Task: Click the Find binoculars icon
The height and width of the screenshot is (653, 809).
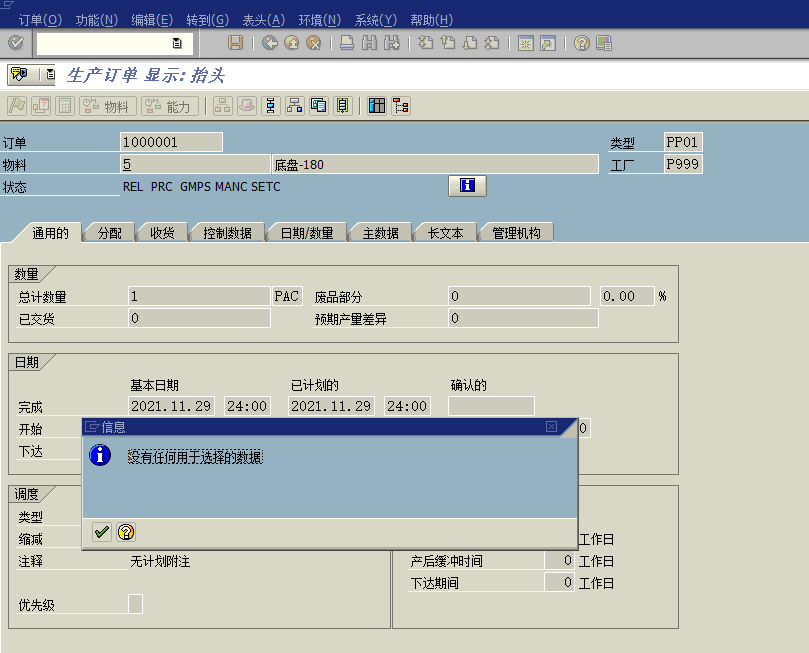Action: point(369,43)
